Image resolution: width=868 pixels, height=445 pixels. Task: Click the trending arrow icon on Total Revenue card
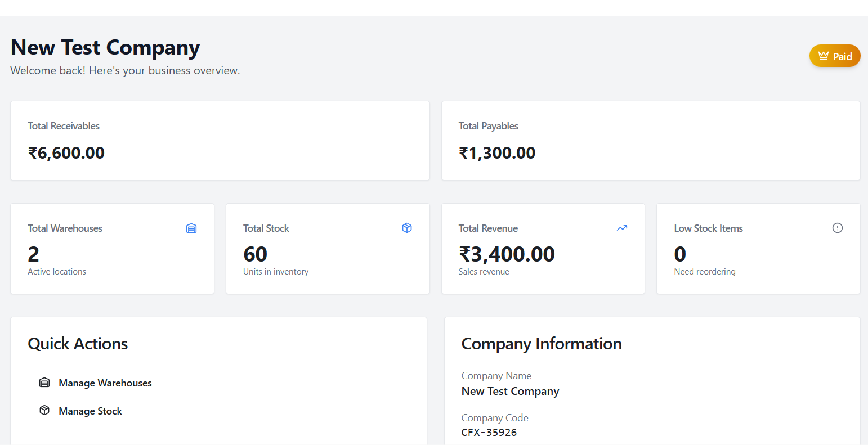622,228
